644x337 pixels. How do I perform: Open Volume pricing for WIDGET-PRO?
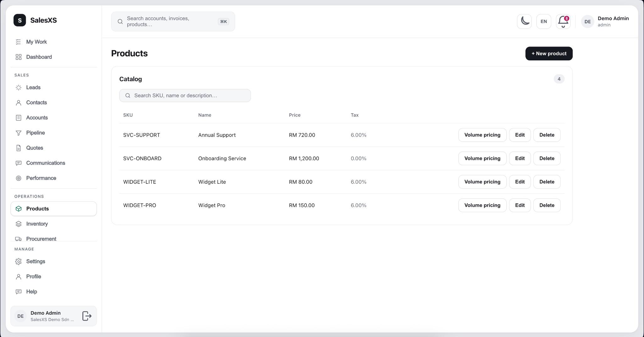[x=482, y=205]
